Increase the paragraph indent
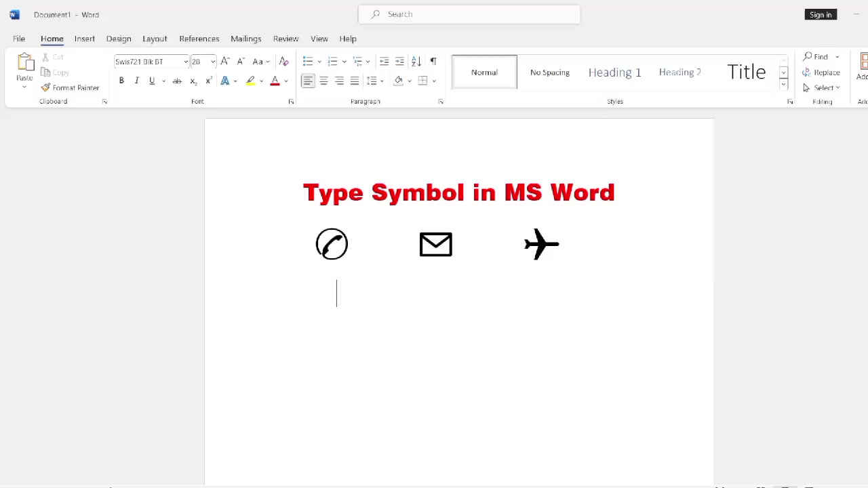868x488 pixels. [x=399, y=61]
